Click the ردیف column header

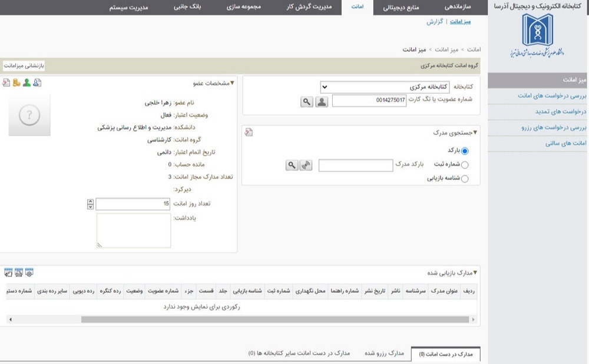pyautogui.click(x=469, y=291)
